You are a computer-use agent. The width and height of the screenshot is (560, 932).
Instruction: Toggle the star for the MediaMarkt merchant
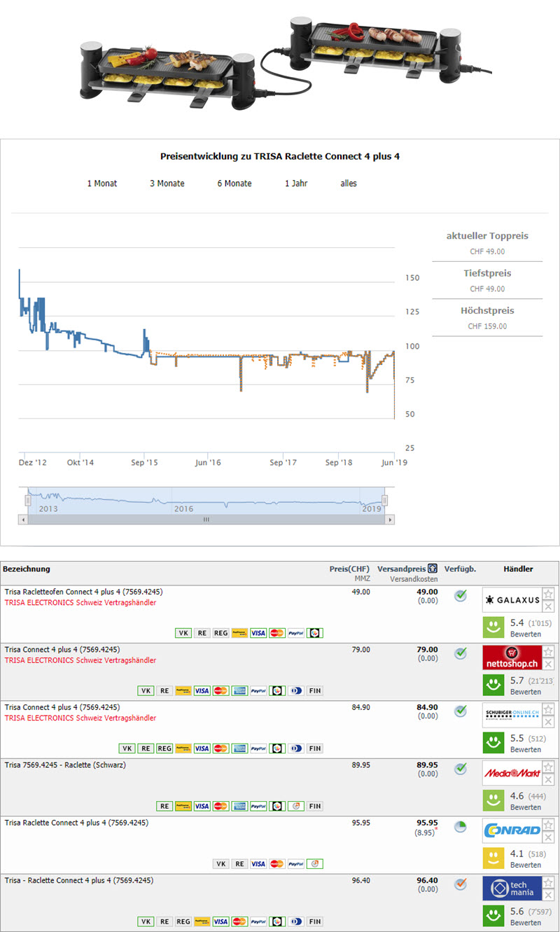tap(549, 767)
